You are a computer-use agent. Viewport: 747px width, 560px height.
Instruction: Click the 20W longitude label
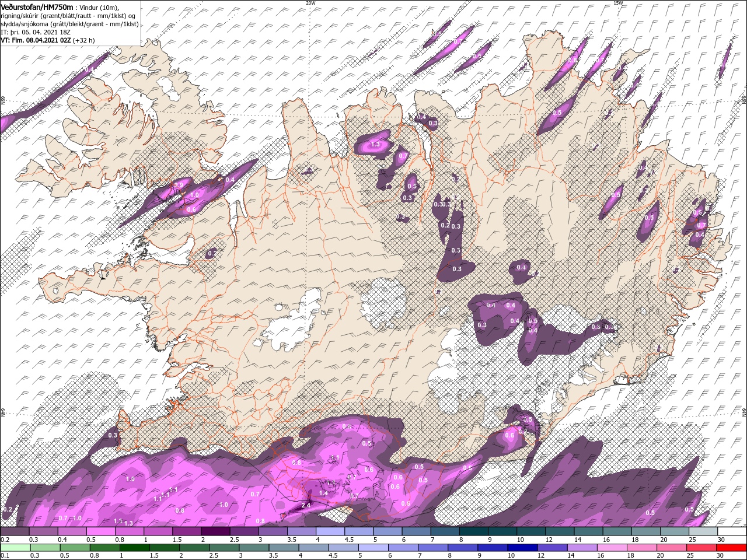(x=310, y=3)
